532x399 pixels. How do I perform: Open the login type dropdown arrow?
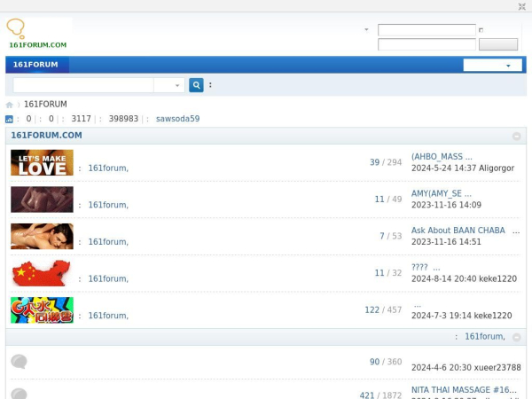pos(366,29)
